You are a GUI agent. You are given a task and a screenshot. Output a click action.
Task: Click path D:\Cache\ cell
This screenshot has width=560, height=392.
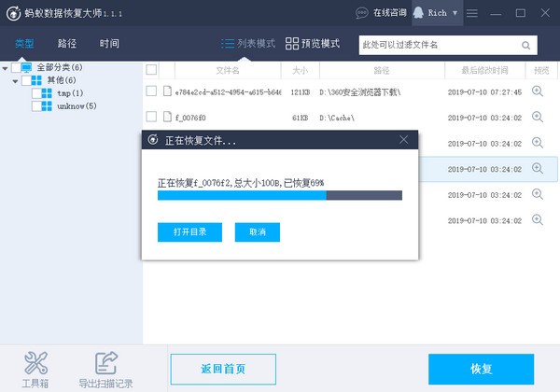click(337, 118)
